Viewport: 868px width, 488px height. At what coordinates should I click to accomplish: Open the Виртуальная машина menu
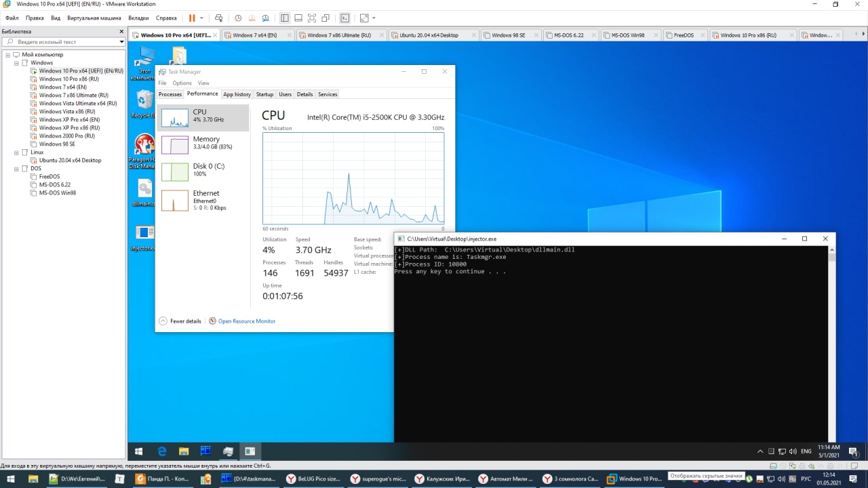pos(94,18)
